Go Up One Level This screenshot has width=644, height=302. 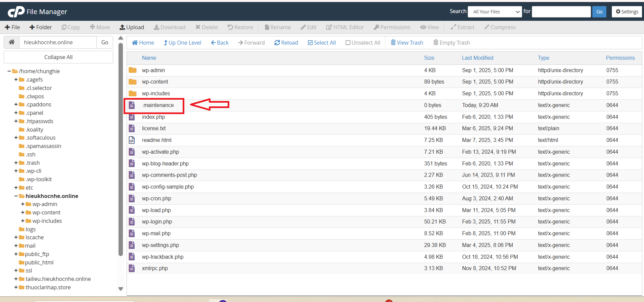pos(182,43)
